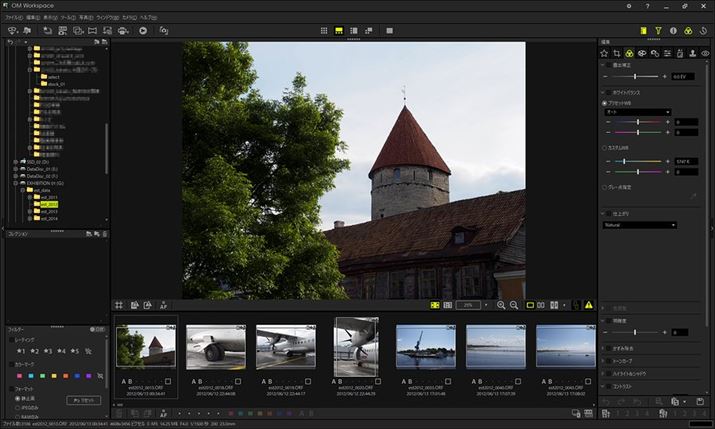Click the exposure compensation slider
Screen dimensions: 715x429
(635, 76)
